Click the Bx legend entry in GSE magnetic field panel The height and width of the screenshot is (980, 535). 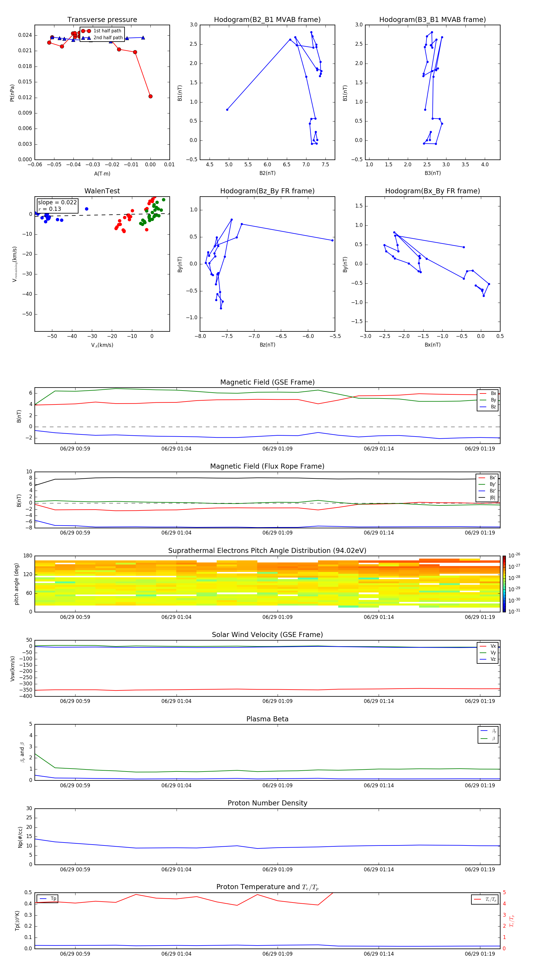click(x=488, y=393)
